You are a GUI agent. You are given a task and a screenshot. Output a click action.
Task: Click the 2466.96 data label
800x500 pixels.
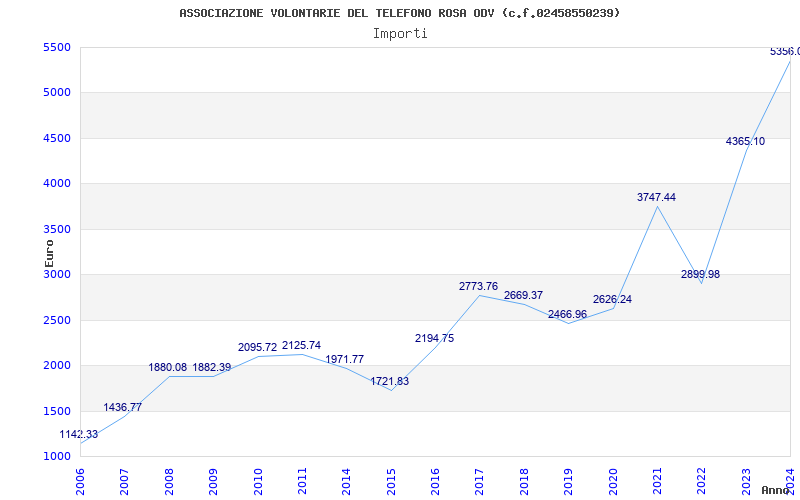567,314
